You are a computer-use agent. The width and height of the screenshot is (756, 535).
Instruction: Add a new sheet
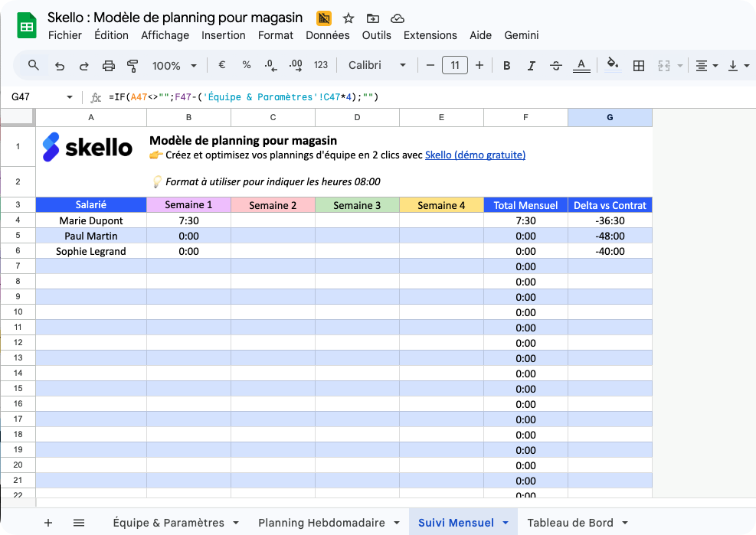tap(48, 522)
